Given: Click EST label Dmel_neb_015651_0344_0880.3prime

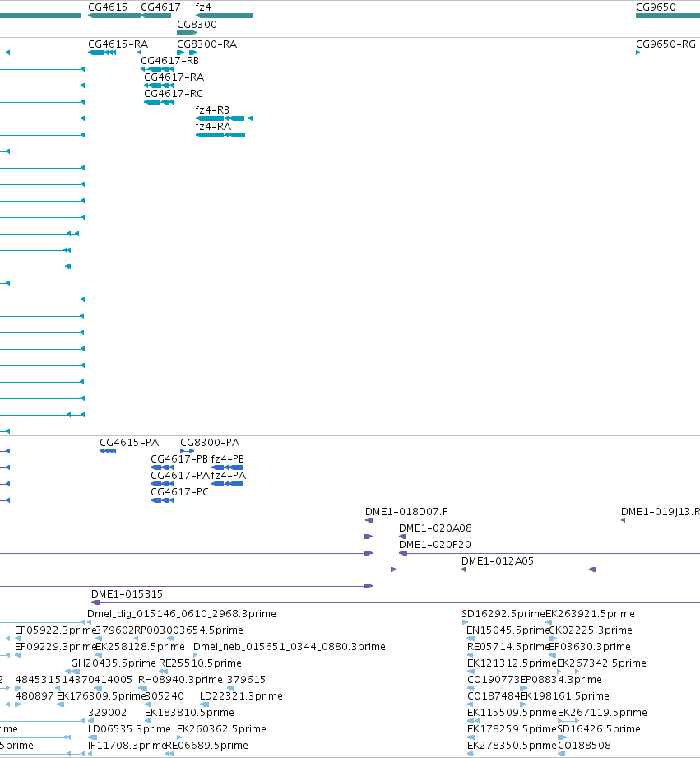Looking at the screenshot, I should click(290, 647).
